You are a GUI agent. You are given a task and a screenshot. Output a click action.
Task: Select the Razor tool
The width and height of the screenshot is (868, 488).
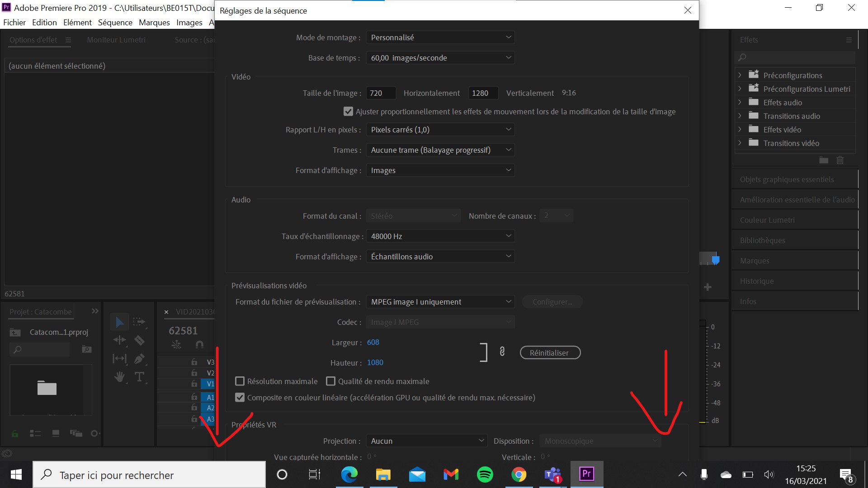(x=140, y=340)
